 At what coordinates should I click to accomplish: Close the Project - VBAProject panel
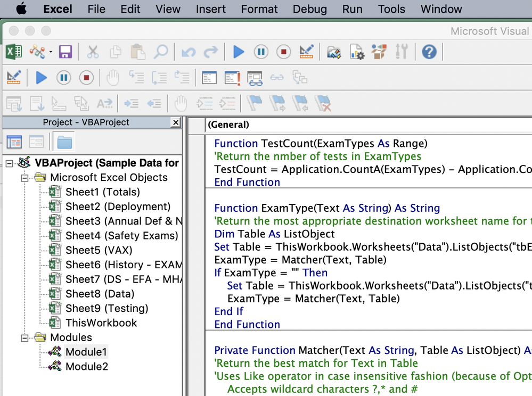pyautogui.click(x=175, y=122)
